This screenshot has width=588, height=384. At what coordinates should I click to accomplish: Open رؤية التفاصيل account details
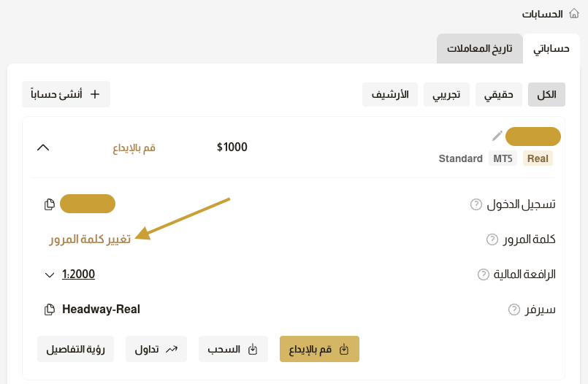click(x=76, y=349)
